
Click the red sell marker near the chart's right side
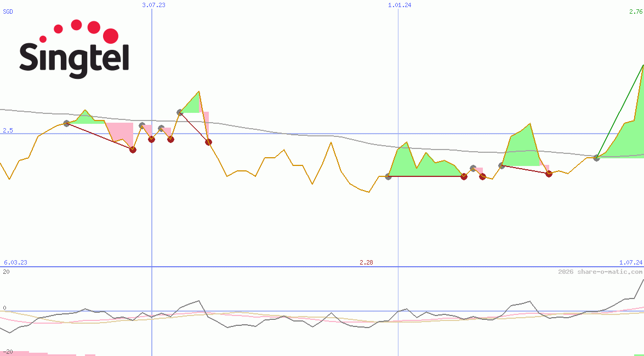[x=549, y=174]
